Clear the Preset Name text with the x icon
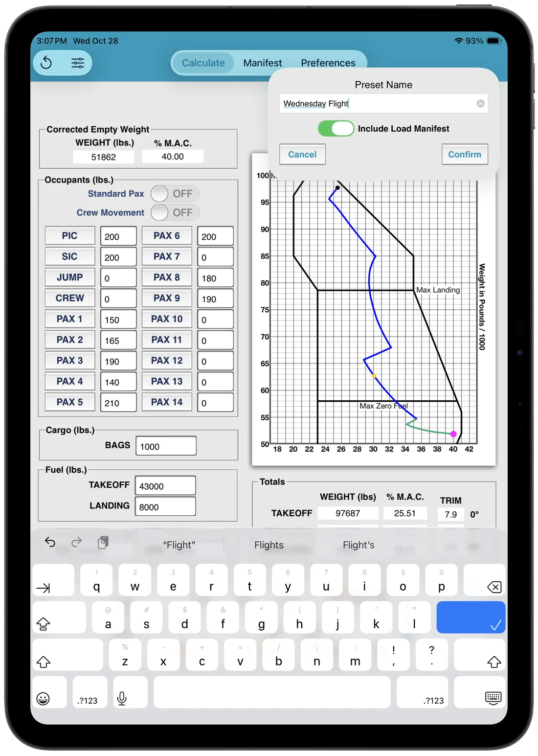The width and height of the screenshot is (538, 756). point(480,104)
